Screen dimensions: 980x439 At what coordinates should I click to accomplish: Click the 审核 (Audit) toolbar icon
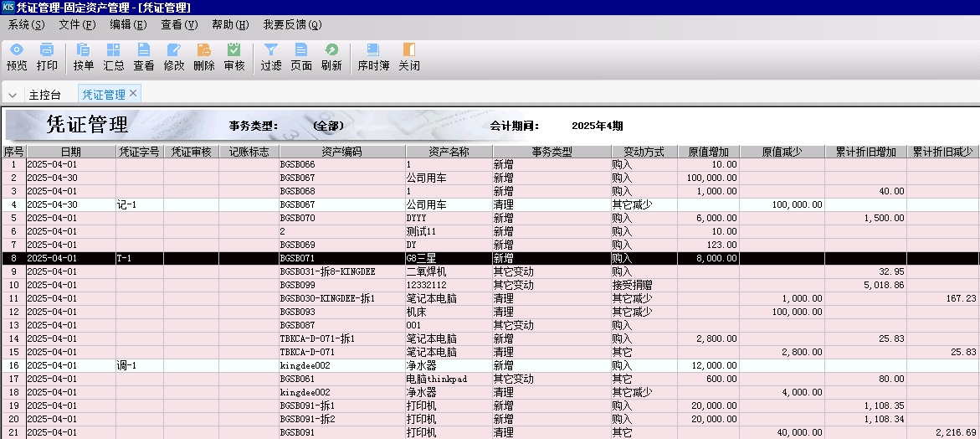(233, 57)
